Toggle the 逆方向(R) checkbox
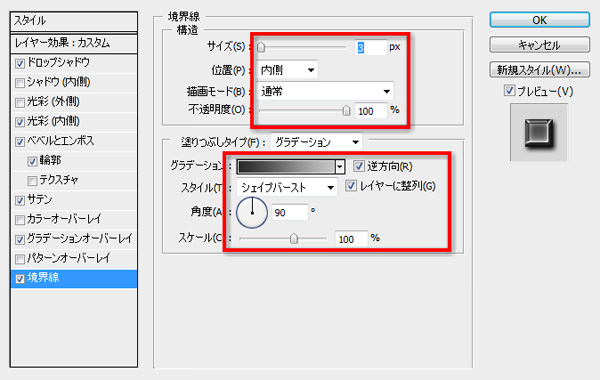Image resolution: width=600 pixels, height=380 pixels. pos(359,166)
